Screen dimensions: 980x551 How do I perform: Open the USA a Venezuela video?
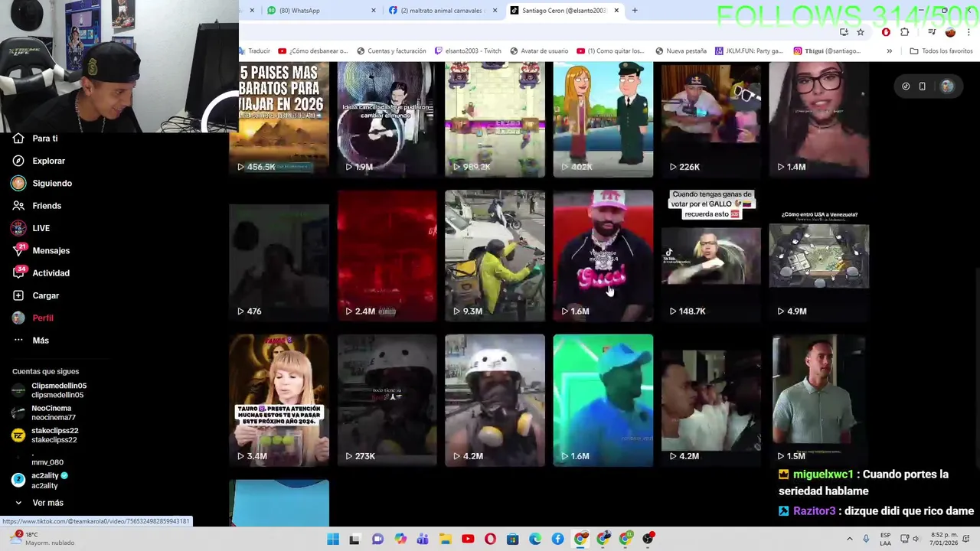(x=818, y=256)
